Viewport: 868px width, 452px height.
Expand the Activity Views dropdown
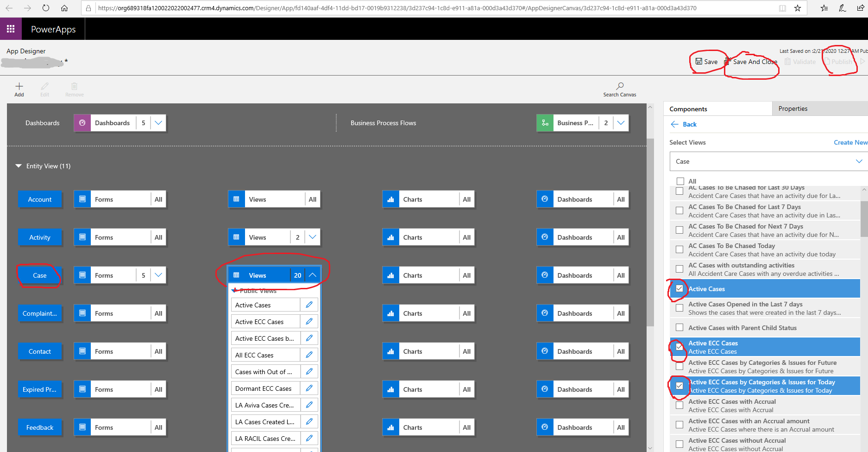coord(313,237)
